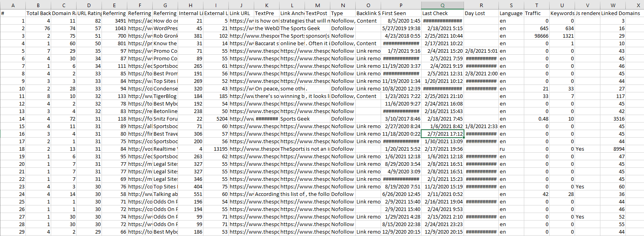Click the traffic value 0.48
The width and height of the screenshot is (644, 236).
click(537, 119)
